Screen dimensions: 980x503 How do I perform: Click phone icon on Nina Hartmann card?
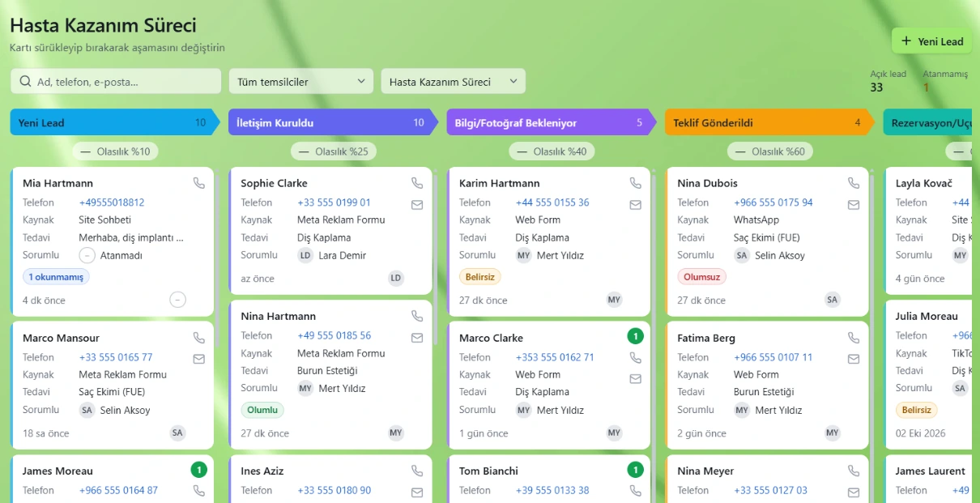coord(417,316)
